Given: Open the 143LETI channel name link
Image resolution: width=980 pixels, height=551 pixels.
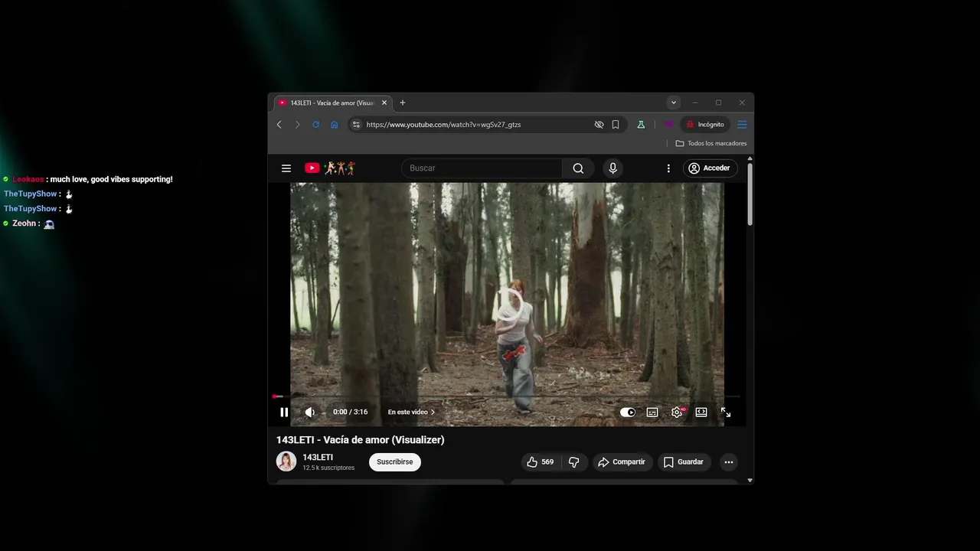Looking at the screenshot, I should click(318, 458).
